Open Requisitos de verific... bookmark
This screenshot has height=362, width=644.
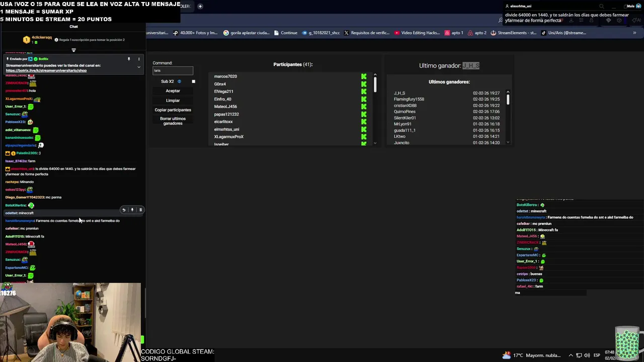point(366,33)
